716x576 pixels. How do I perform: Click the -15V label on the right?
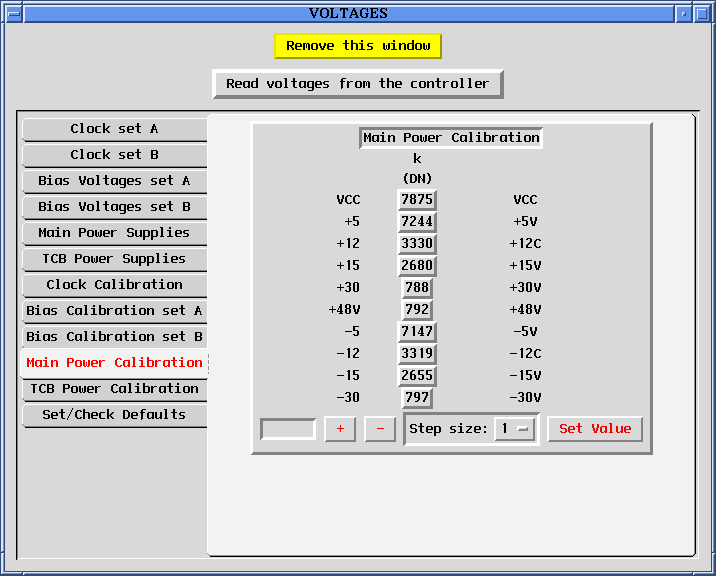[x=525, y=375]
